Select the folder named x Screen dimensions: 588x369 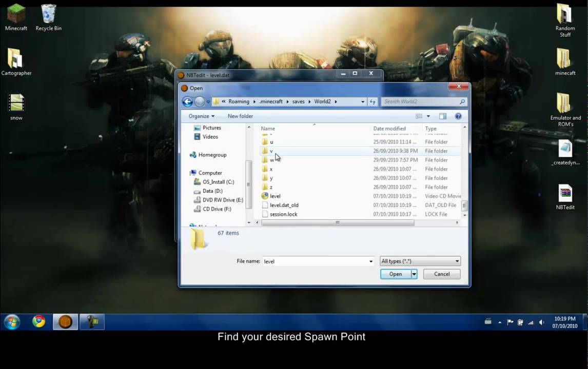[x=360, y=169]
